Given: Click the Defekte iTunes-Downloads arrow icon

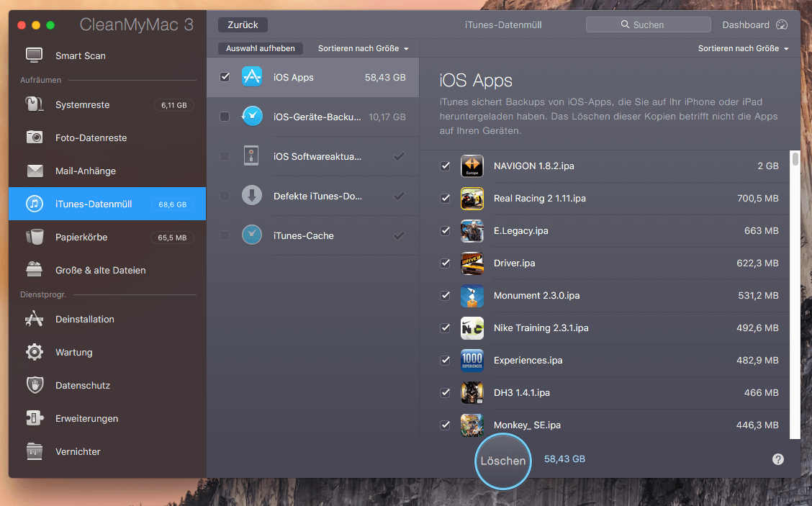Looking at the screenshot, I should pos(252,196).
